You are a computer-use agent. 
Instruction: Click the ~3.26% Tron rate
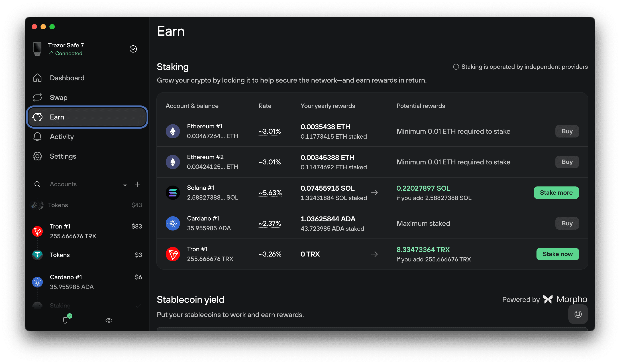(x=270, y=254)
